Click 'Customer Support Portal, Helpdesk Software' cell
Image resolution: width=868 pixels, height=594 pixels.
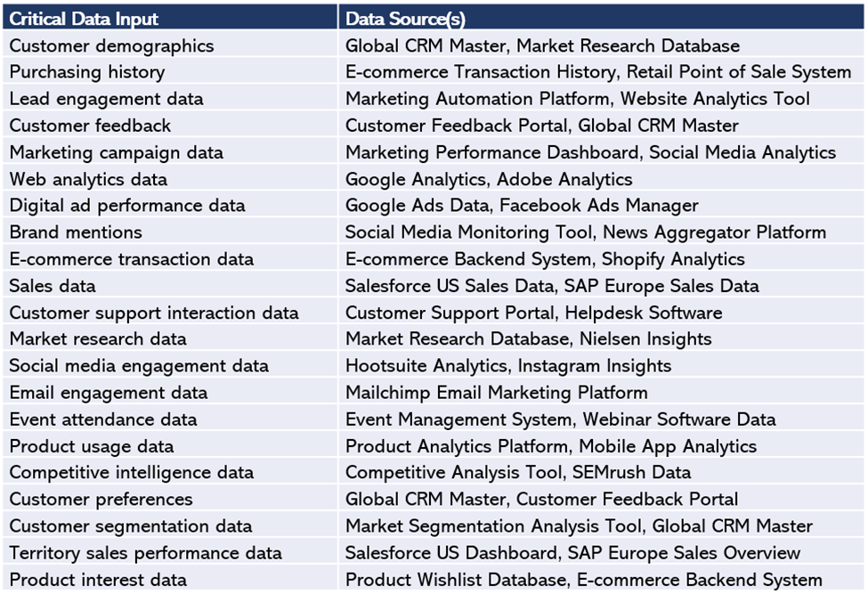533,313
